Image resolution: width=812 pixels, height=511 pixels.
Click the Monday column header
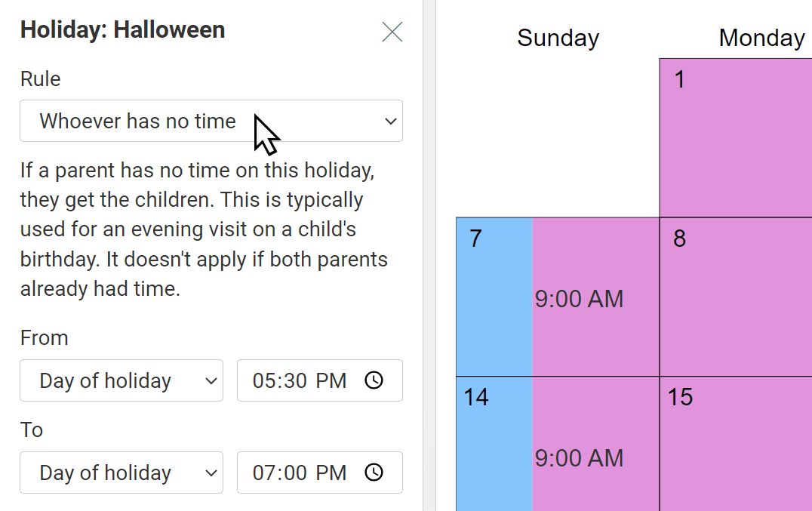[761, 38]
